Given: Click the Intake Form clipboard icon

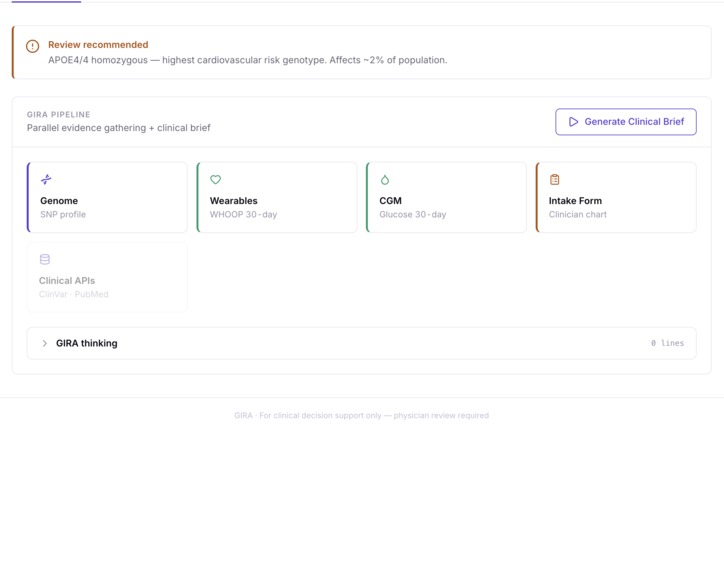Looking at the screenshot, I should 555,179.
